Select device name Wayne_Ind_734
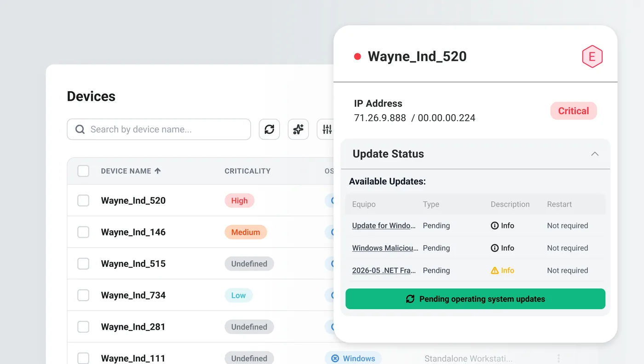Image resolution: width=644 pixels, height=364 pixels. pyautogui.click(x=133, y=295)
